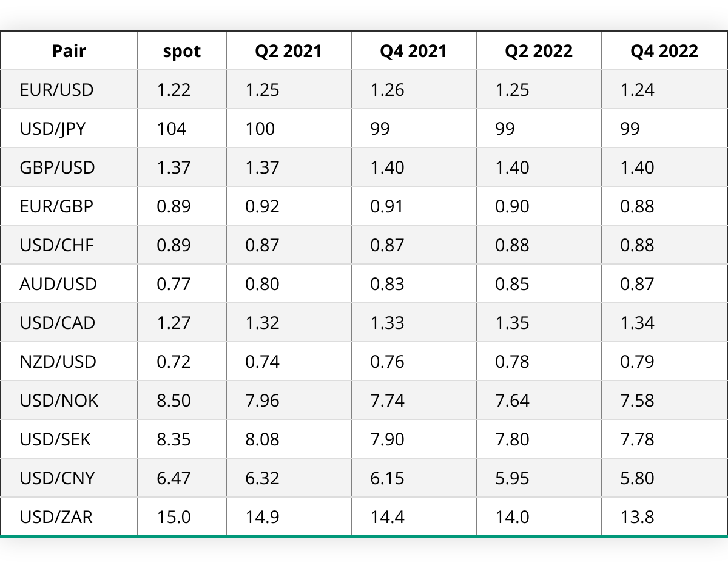Click the USD/NOK spot value 8.50

click(174, 400)
